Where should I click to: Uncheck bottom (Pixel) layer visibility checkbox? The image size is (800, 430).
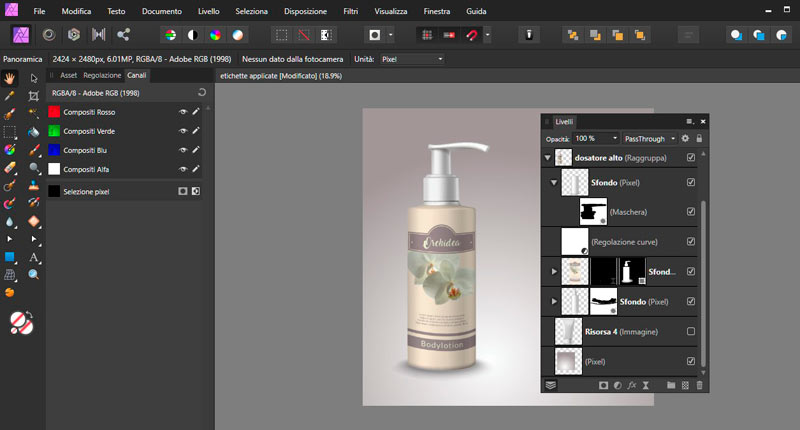click(x=691, y=362)
